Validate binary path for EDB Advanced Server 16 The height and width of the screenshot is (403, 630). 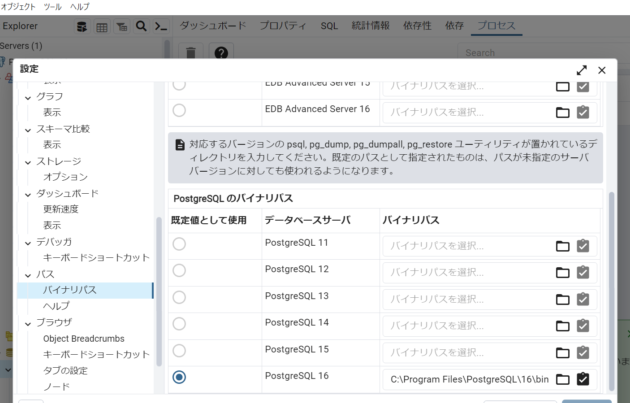click(583, 112)
